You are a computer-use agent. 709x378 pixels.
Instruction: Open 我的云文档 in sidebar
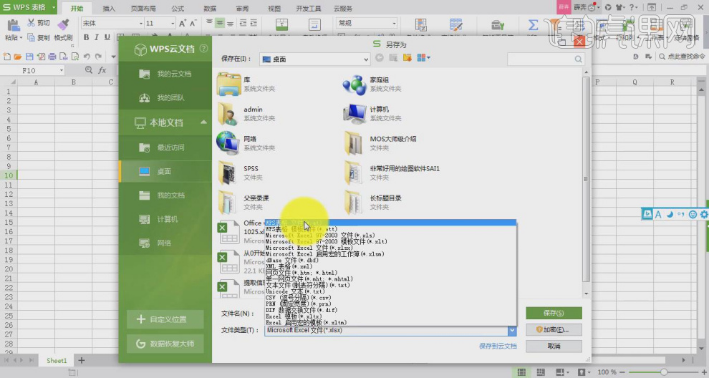pos(165,74)
